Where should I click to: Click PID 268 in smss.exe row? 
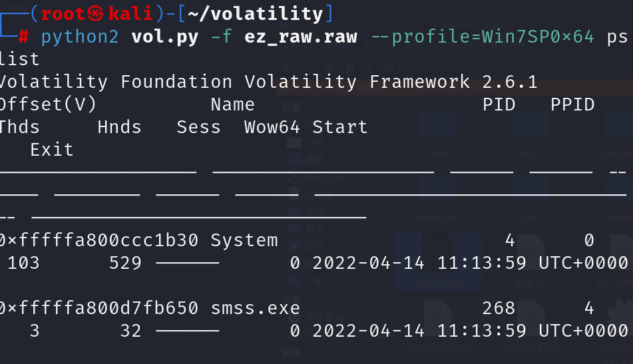(499, 308)
